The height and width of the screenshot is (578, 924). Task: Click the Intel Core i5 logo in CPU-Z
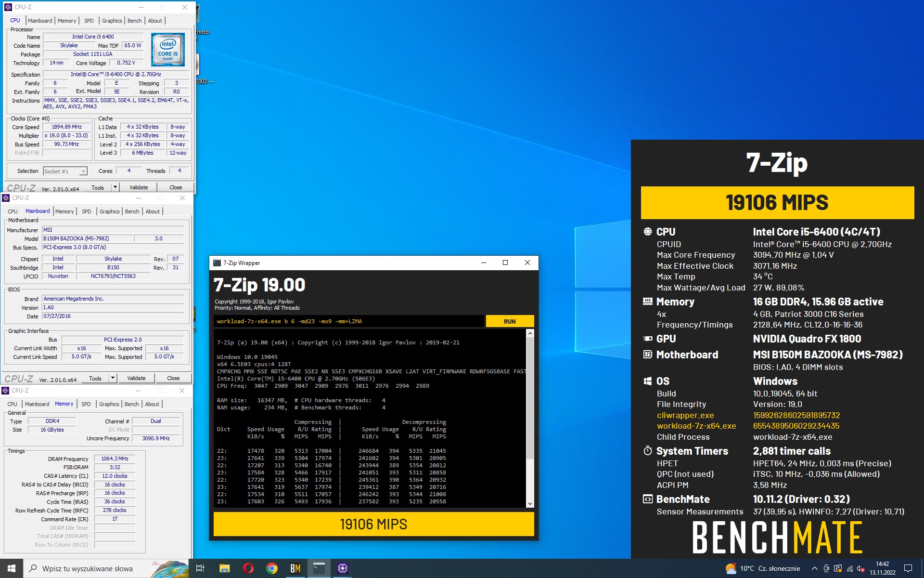coord(168,50)
